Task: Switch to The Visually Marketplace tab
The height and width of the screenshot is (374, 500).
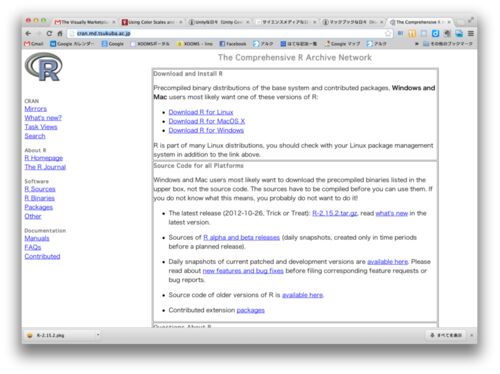Action: tap(85, 22)
